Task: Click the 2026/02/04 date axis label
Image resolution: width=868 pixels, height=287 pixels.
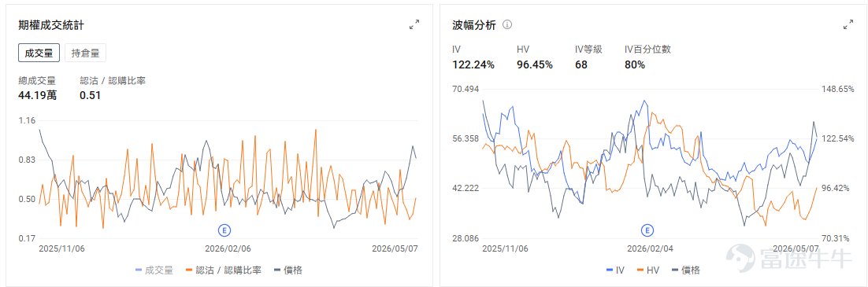Action: [650, 248]
